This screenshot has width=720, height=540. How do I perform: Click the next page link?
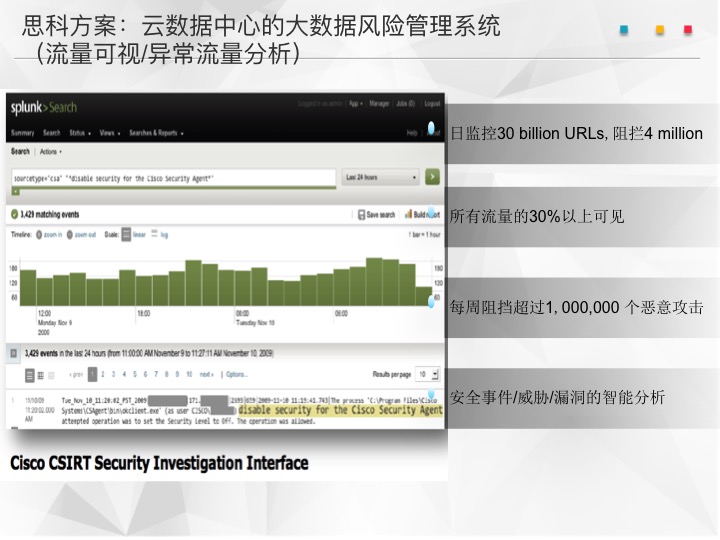[207, 375]
